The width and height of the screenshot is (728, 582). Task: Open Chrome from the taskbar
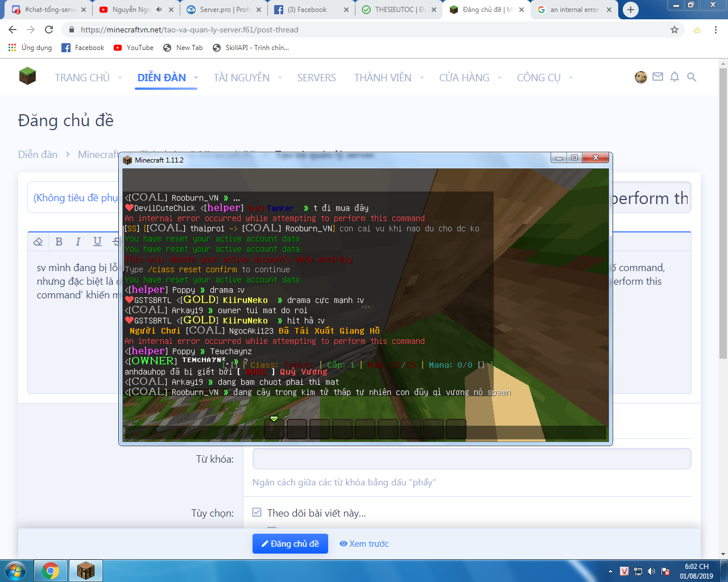pos(51,571)
